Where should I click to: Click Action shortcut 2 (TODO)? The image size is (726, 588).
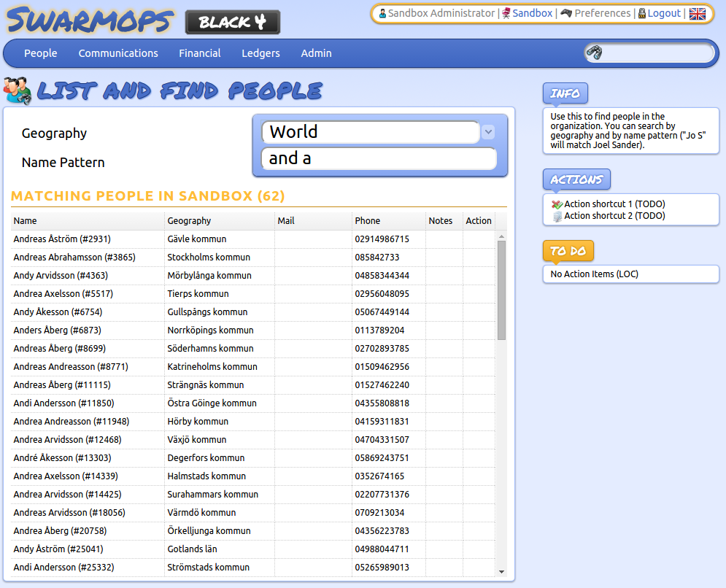pos(614,216)
